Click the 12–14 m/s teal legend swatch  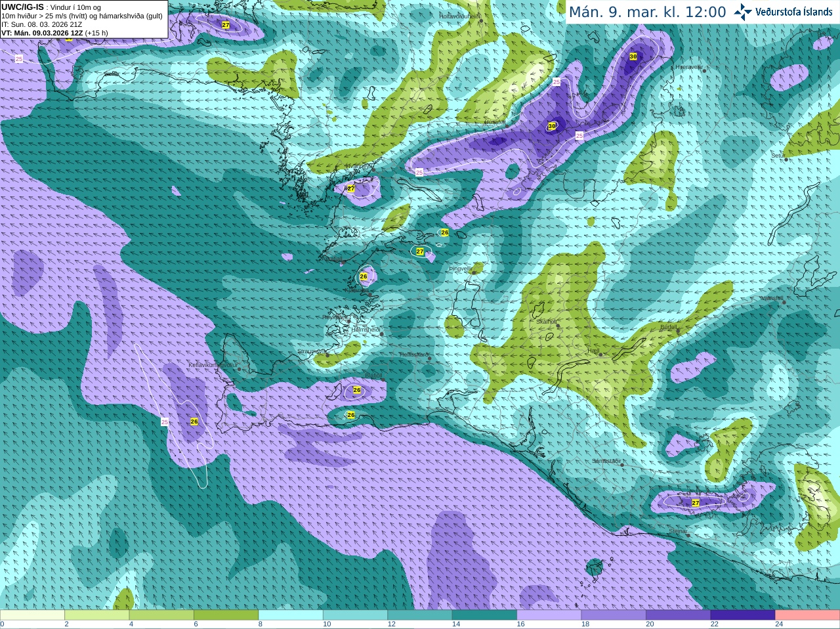(420, 615)
